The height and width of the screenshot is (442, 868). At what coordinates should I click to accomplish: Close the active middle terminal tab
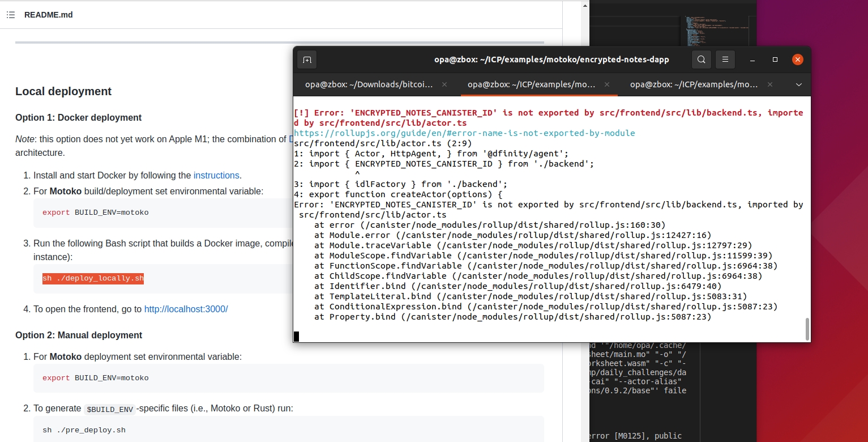coord(607,84)
